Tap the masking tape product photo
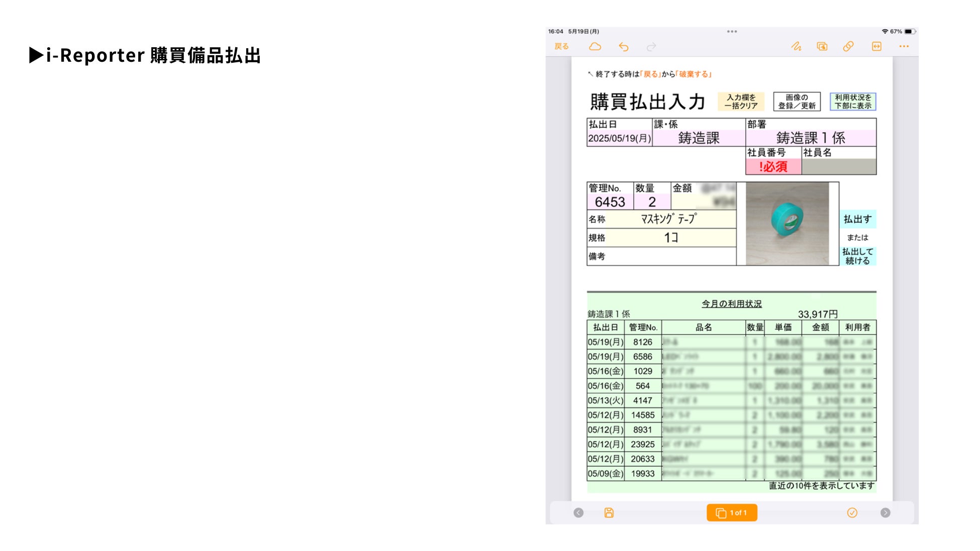This screenshot has height=551, width=980. click(x=787, y=224)
